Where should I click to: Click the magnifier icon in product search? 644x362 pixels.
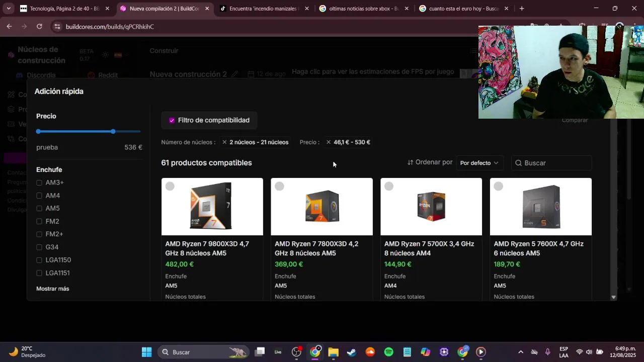(x=519, y=163)
